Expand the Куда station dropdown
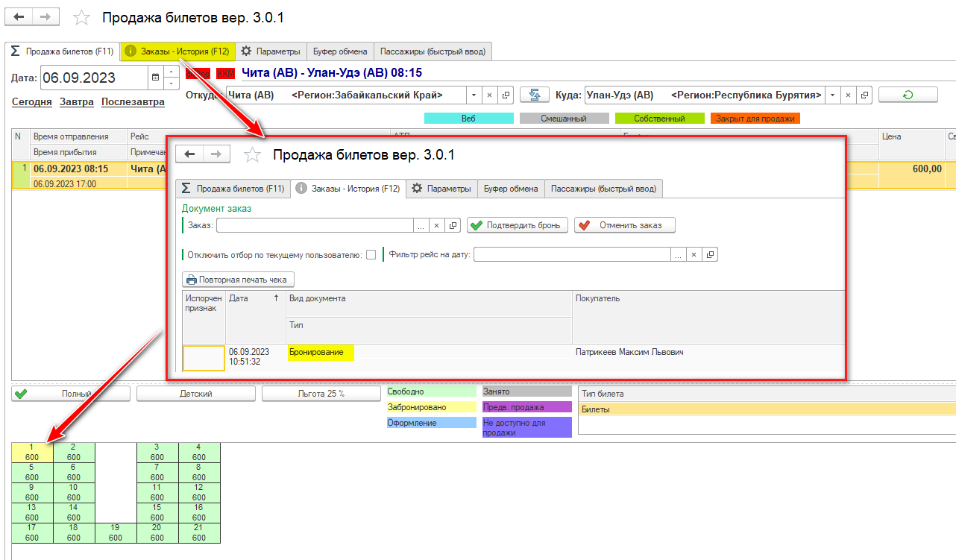Viewport: 956px width, 560px height. (831, 95)
